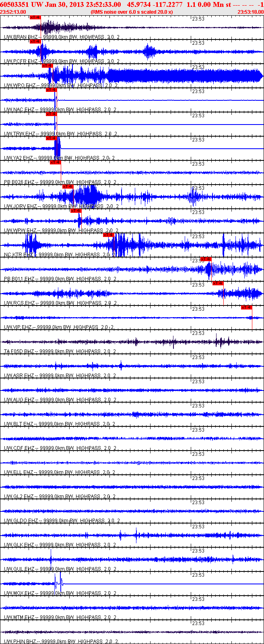
Task: Click the red pick marker on VIP trace
Action: (246, 307)
